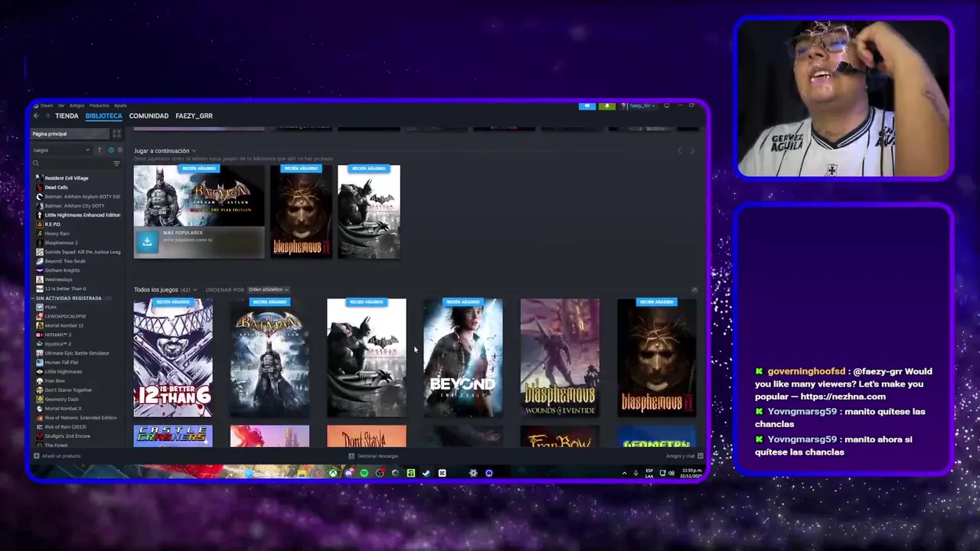The height and width of the screenshot is (551, 980).
Task: Open the advanced filter options icon
Action: coord(116,163)
